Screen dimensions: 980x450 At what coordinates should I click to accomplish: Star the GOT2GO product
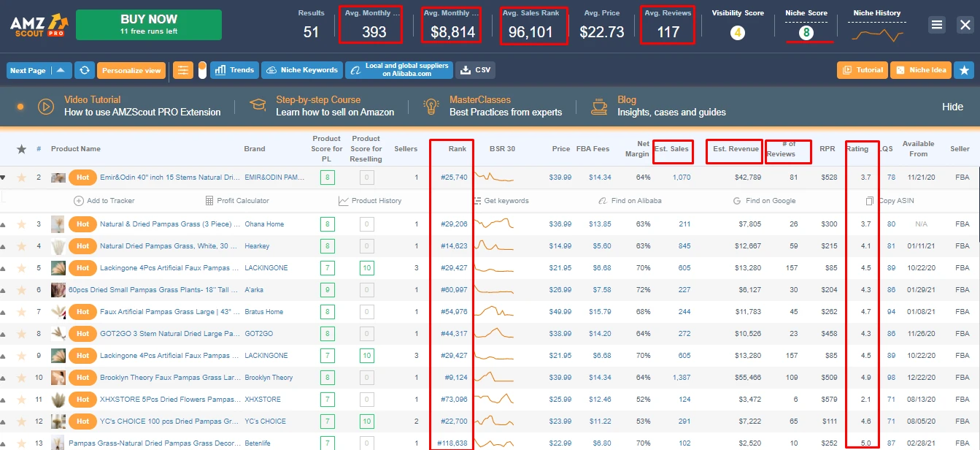tap(21, 334)
